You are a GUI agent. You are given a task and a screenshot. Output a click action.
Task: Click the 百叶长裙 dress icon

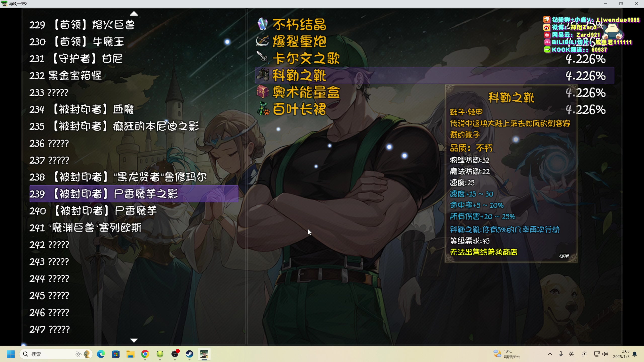click(x=263, y=109)
